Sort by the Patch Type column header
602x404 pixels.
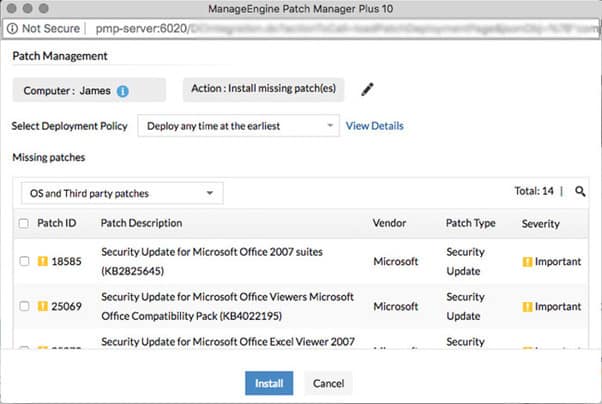point(471,223)
